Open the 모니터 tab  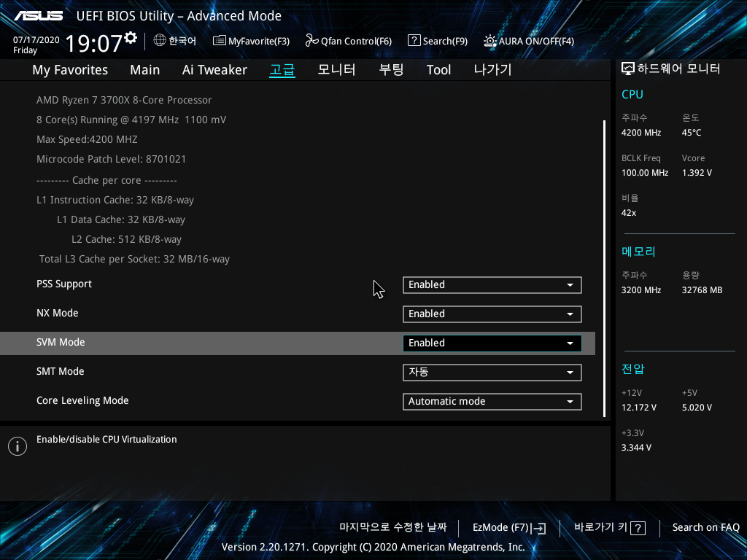click(x=336, y=70)
